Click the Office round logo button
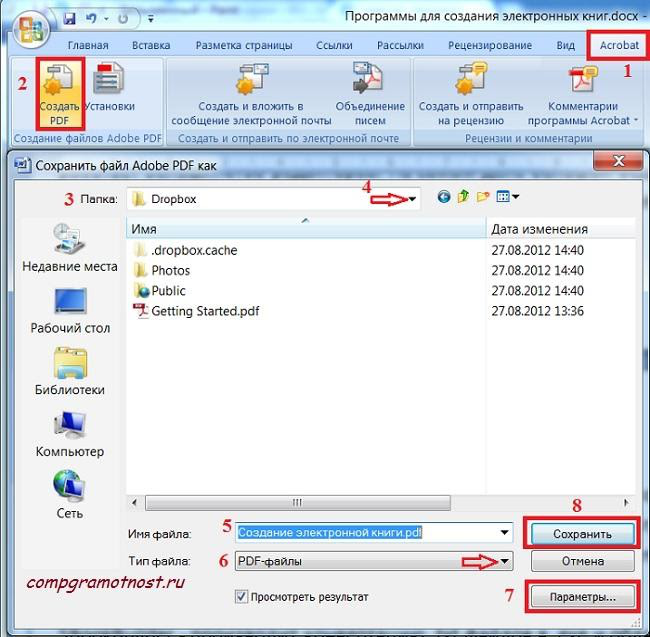Viewport: 650px width, 637px height. coord(29,28)
